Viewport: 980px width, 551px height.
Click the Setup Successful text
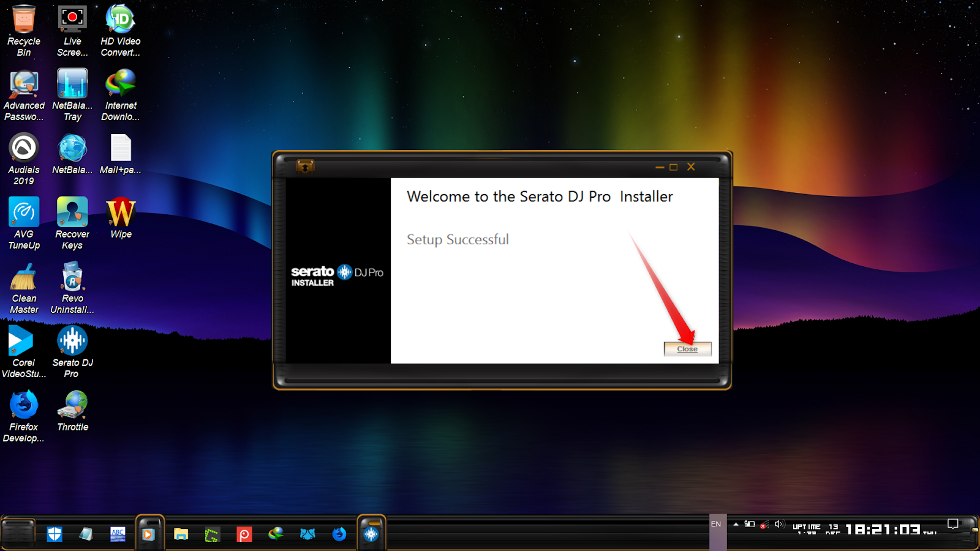click(x=458, y=239)
